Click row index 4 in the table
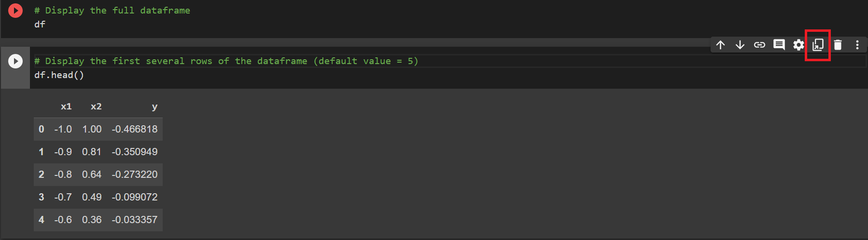The image size is (868, 240). tap(42, 220)
